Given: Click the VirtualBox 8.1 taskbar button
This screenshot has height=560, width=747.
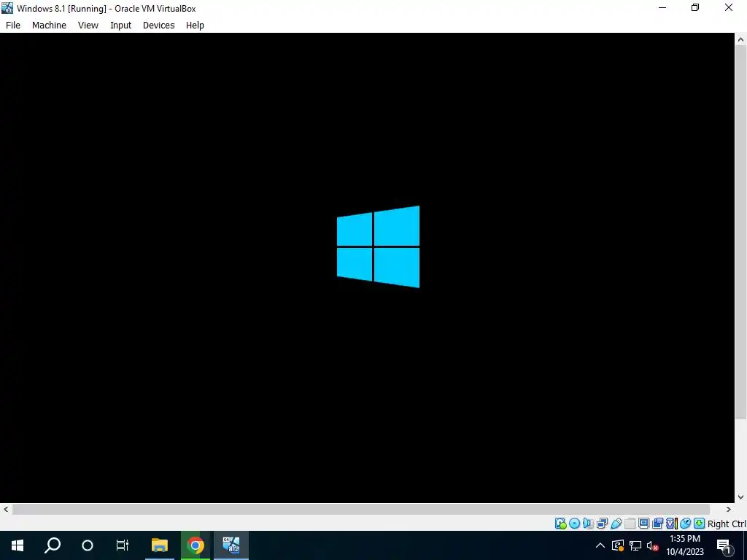Looking at the screenshot, I should (231, 545).
